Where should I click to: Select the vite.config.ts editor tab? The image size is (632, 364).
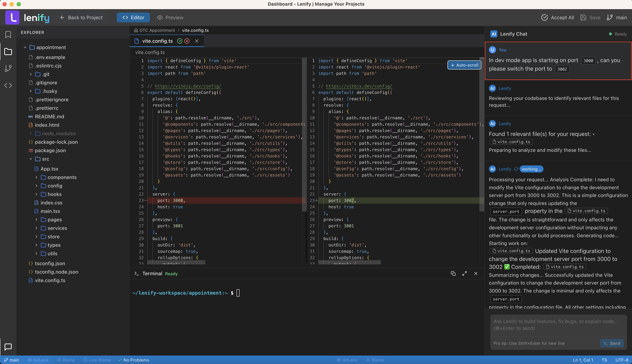[x=157, y=41]
